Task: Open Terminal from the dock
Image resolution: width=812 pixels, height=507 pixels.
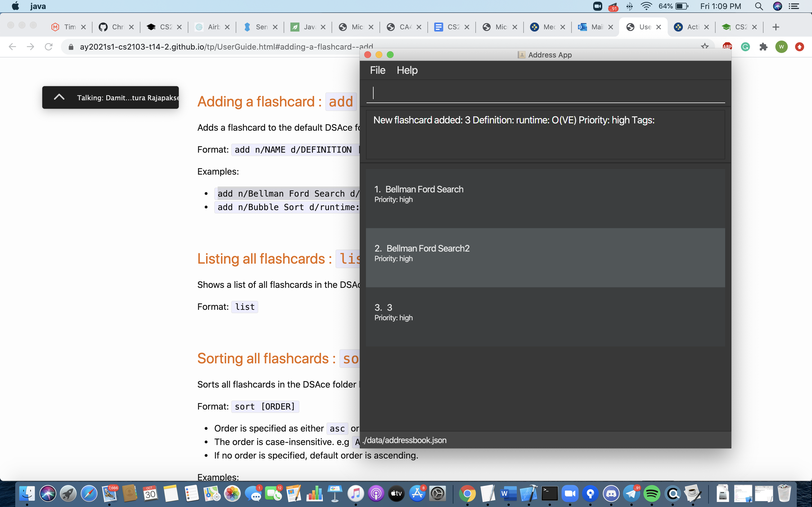Action: coord(549,493)
